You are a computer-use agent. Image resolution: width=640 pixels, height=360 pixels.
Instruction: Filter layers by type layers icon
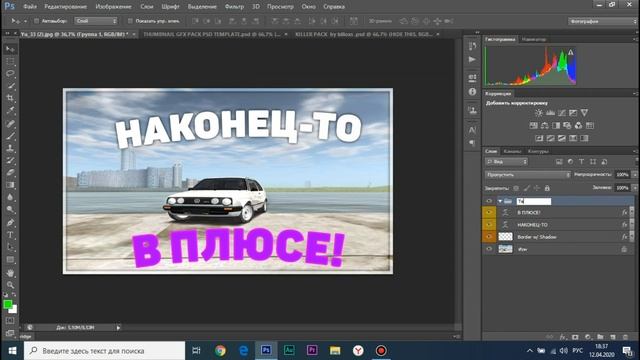coord(581,162)
